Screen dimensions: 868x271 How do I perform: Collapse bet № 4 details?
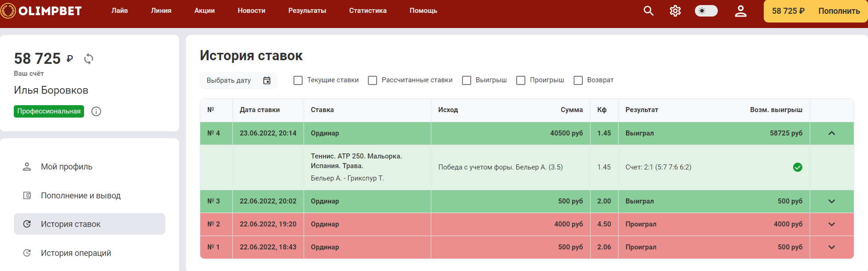831,133
